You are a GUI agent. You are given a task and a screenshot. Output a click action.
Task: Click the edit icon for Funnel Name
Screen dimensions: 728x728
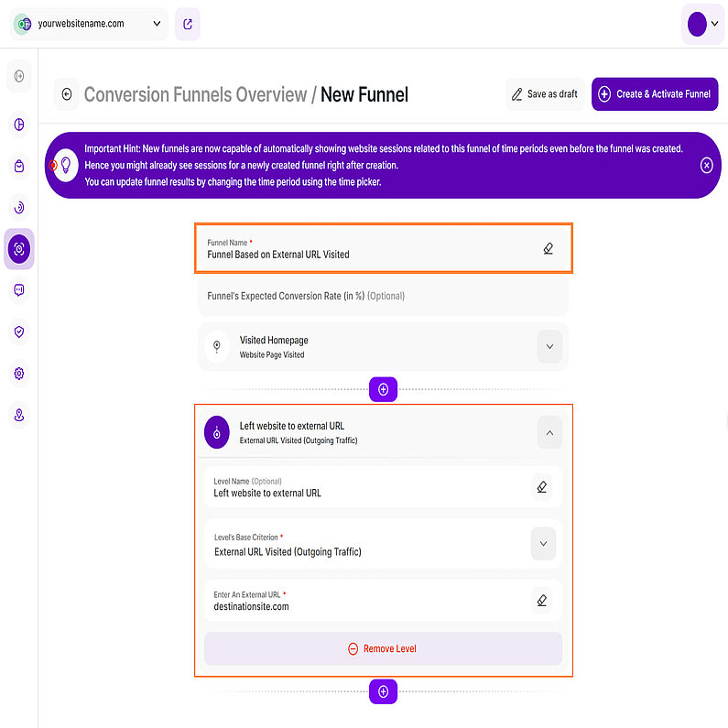pos(548,248)
